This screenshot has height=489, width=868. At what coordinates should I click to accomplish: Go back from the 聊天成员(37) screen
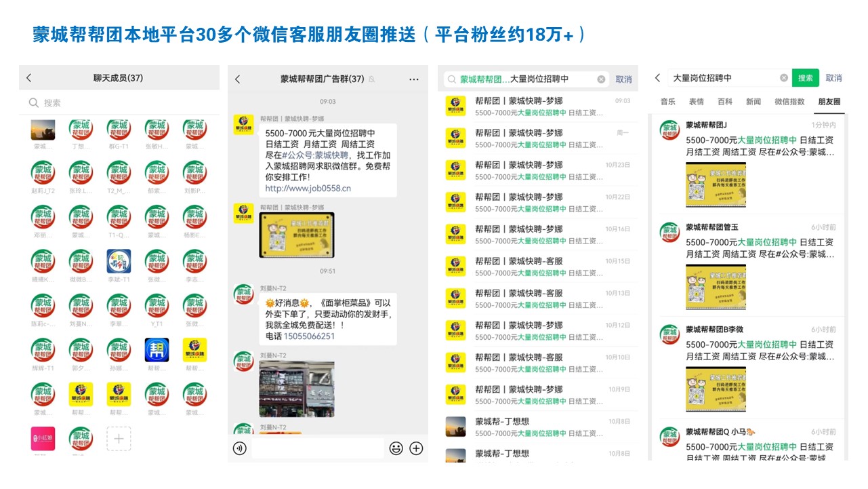tap(28, 78)
